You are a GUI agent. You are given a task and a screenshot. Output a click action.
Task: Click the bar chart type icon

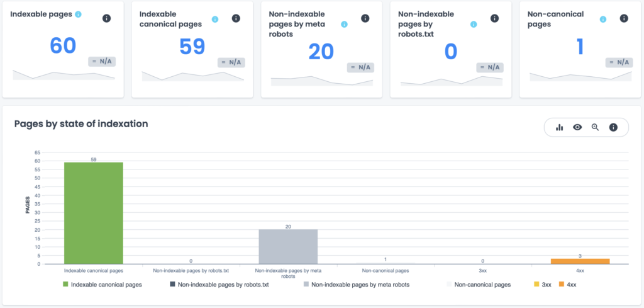pyautogui.click(x=559, y=127)
